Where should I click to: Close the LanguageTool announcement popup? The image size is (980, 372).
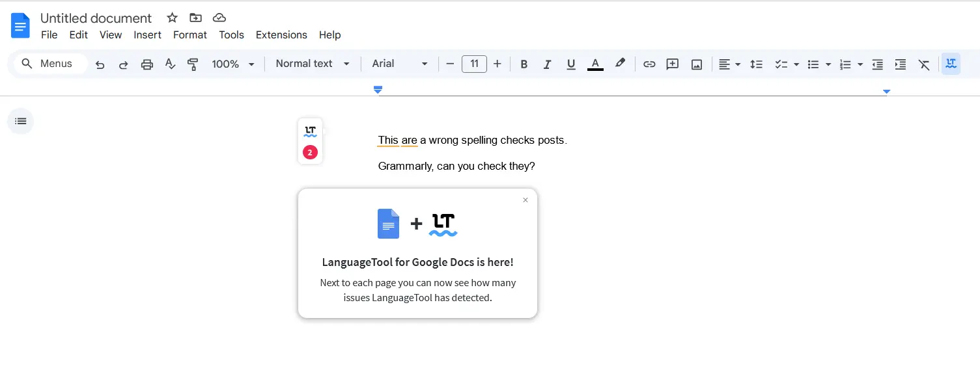click(525, 200)
